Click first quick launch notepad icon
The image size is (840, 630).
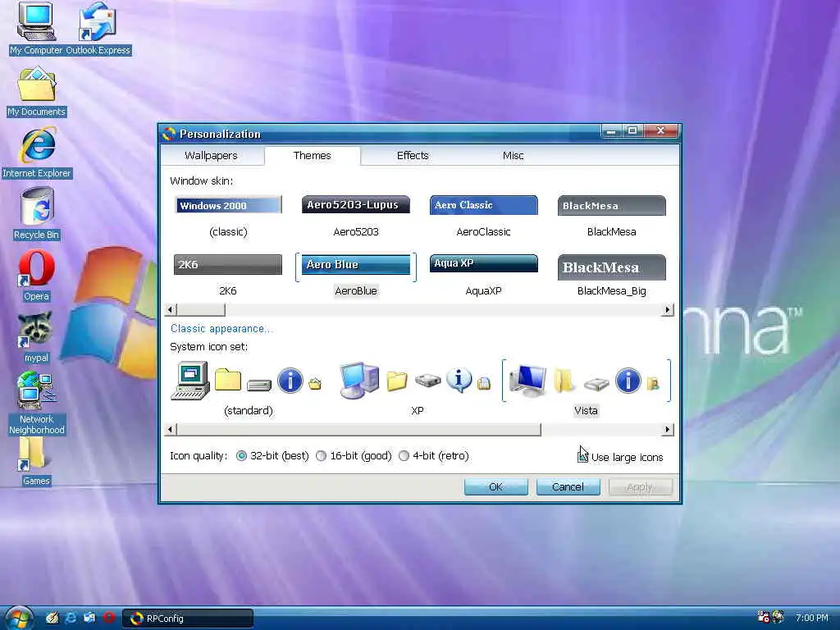pos(52,618)
